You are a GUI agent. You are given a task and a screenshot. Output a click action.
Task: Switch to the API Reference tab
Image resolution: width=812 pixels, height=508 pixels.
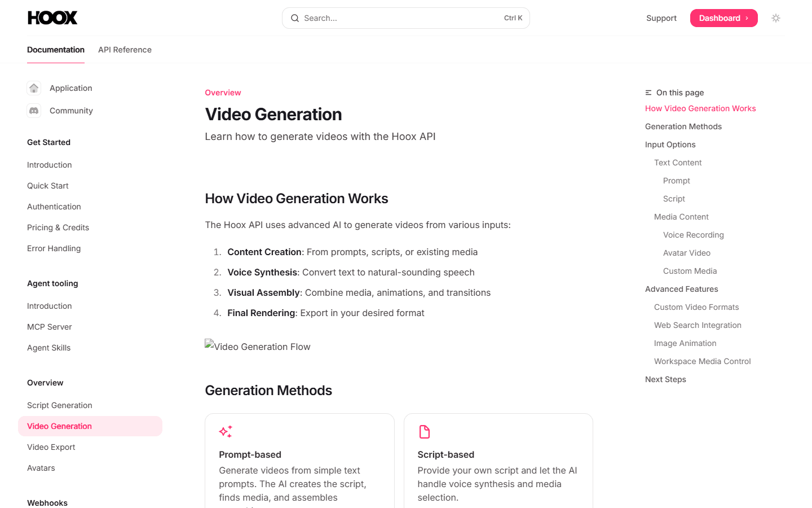point(125,50)
